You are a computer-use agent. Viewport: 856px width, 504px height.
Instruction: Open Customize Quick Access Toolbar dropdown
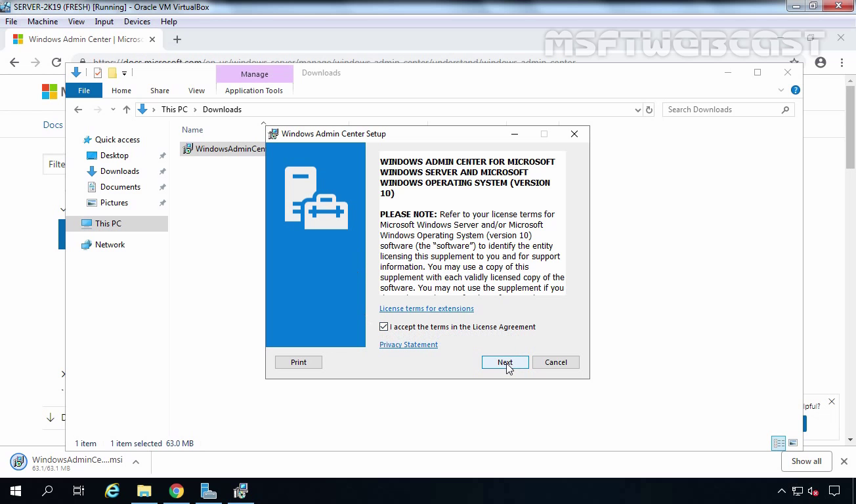(x=124, y=73)
